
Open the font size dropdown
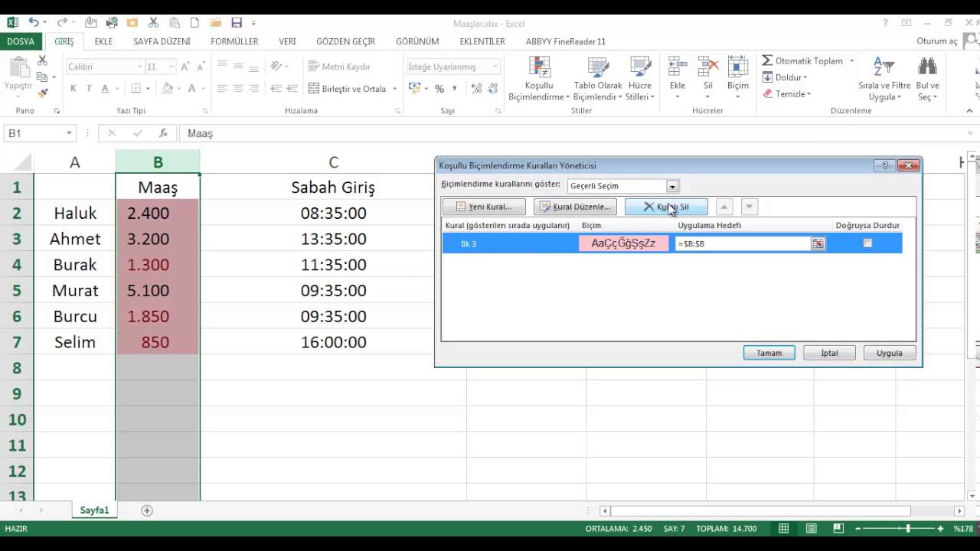pos(170,67)
